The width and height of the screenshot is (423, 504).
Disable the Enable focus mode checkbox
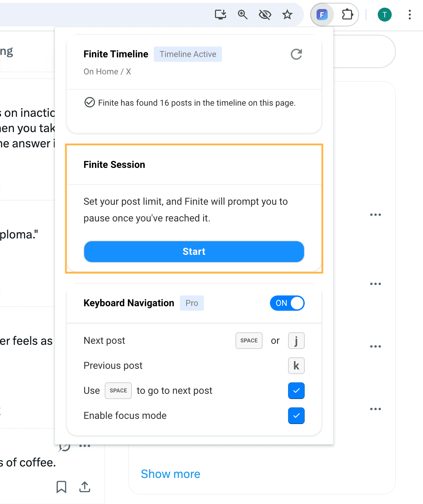click(296, 416)
